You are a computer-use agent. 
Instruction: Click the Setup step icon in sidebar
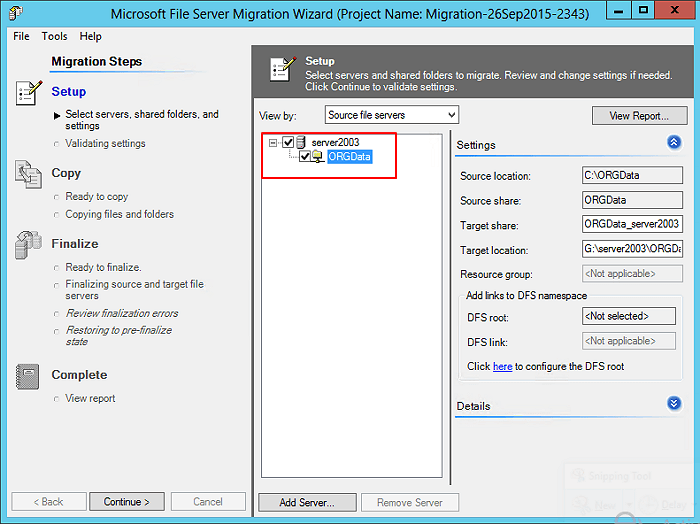pyautogui.click(x=27, y=94)
